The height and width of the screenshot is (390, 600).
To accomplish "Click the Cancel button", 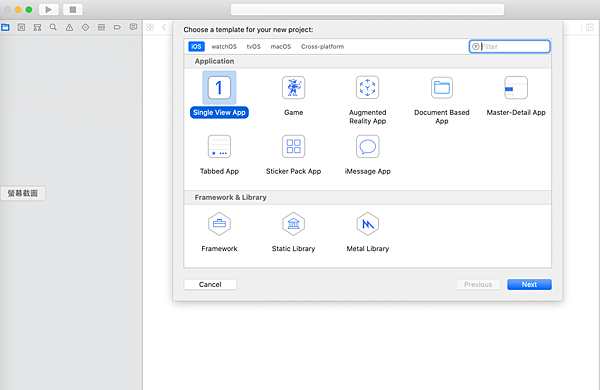I will [x=210, y=284].
